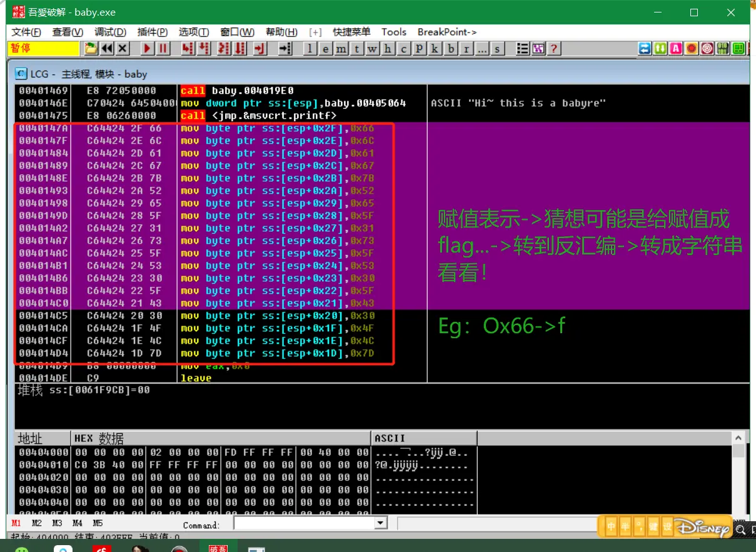Click the Trace over icon
The image size is (756, 552).
(x=240, y=49)
